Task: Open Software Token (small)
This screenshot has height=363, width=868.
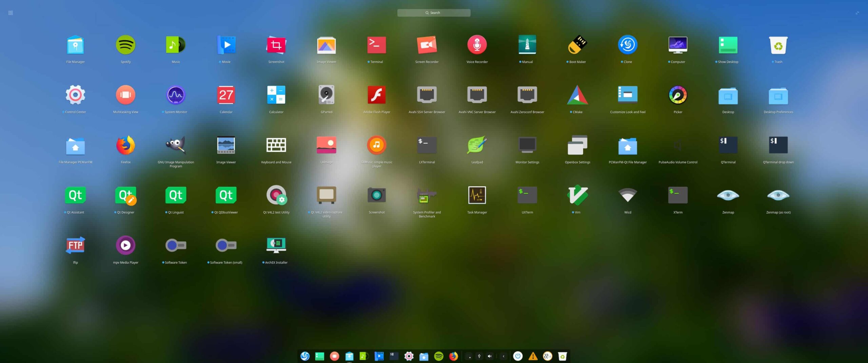Action: pyautogui.click(x=226, y=245)
